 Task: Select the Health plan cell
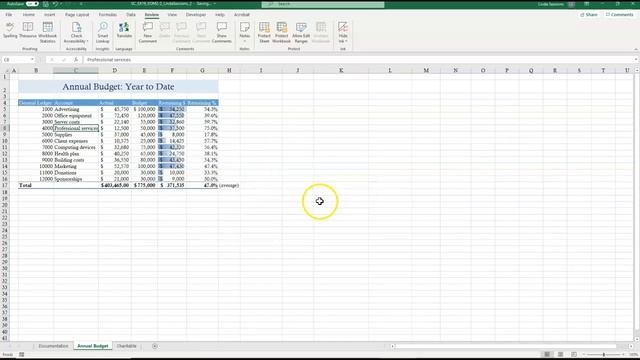pyautogui.click(x=76, y=153)
